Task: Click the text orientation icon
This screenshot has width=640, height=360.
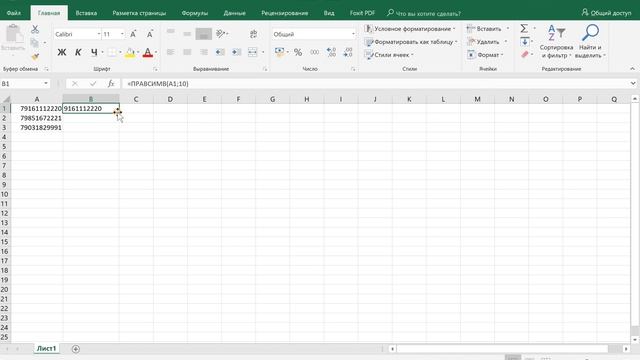Action: (x=221, y=33)
